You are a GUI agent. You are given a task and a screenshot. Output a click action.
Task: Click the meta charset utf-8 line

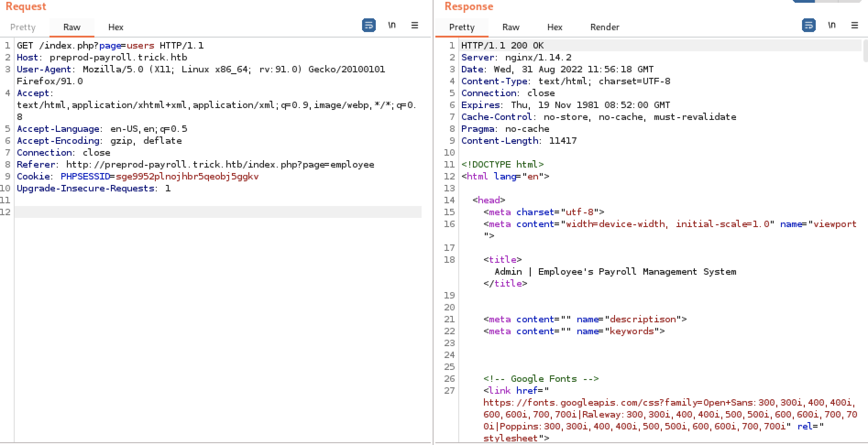[x=544, y=212]
